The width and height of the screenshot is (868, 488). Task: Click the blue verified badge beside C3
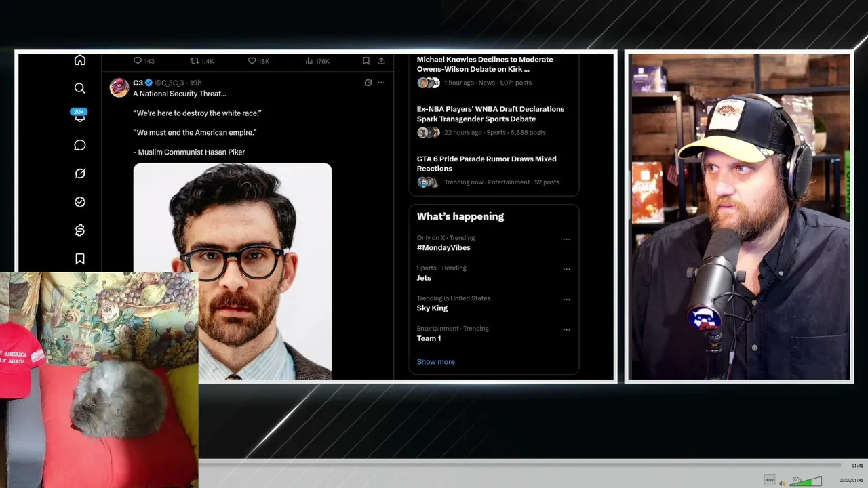tap(149, 83)
